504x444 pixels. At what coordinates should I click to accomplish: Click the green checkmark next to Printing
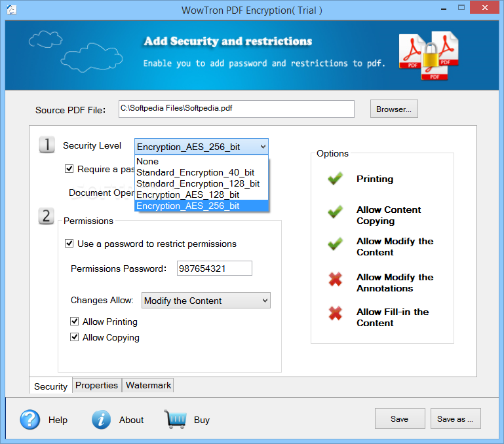click(336, 179)
